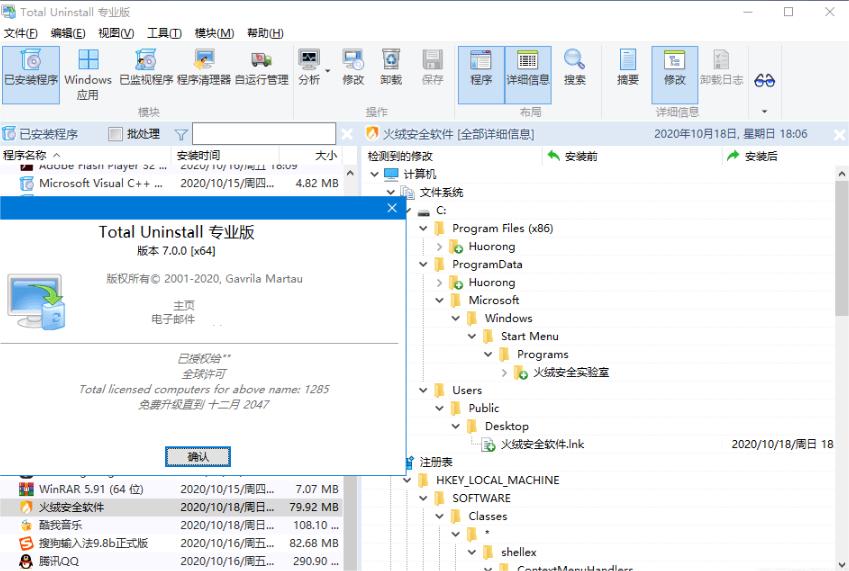Clear the filter with the X button
Screen dimensions: 849x571
point(347,134)
